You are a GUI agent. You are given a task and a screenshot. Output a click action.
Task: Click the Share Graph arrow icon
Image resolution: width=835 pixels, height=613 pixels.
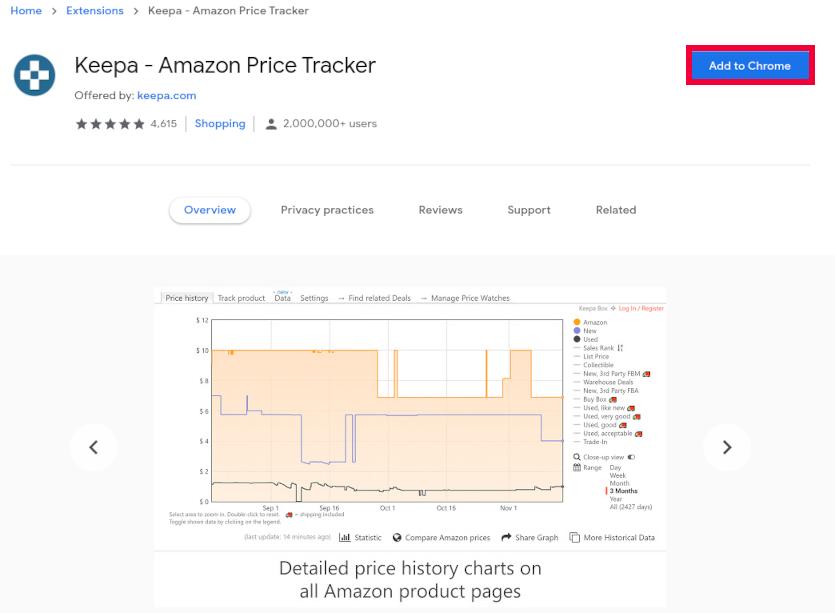coord(507,537)
